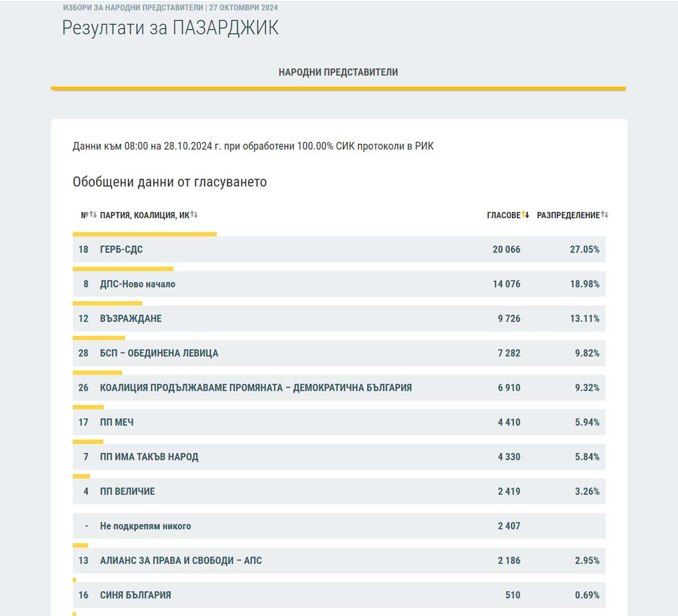Sort table by № column arrows
The width and height of the screenshot is (678, 616).
93,215
